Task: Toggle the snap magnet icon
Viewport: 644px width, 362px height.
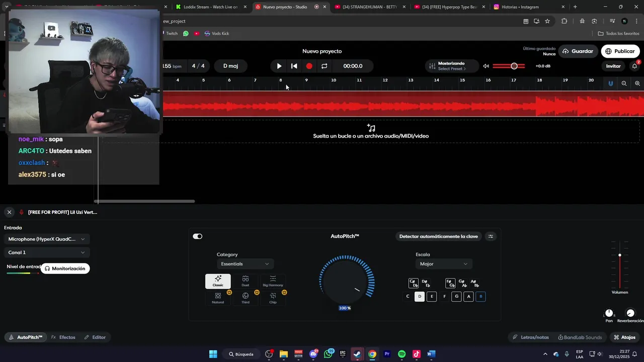Action: pos(611,83)
